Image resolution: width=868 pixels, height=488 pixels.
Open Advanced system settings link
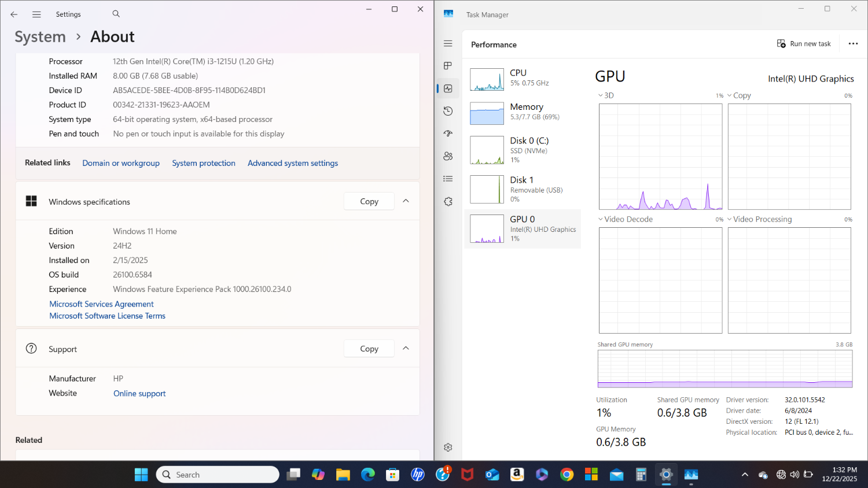tap(293, 163)
